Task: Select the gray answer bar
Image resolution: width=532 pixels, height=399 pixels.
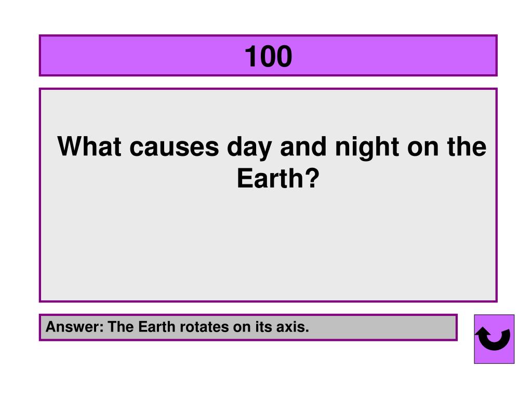Action: [248, 327]
